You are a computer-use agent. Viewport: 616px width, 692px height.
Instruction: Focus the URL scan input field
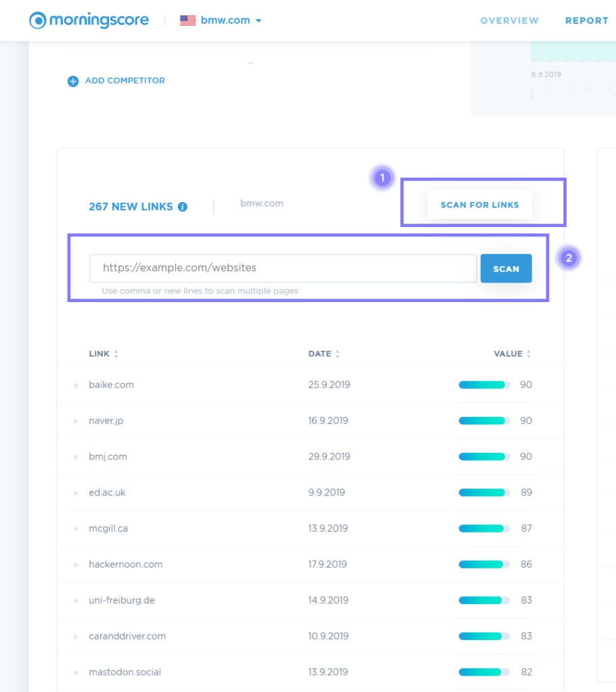[283, 268]
